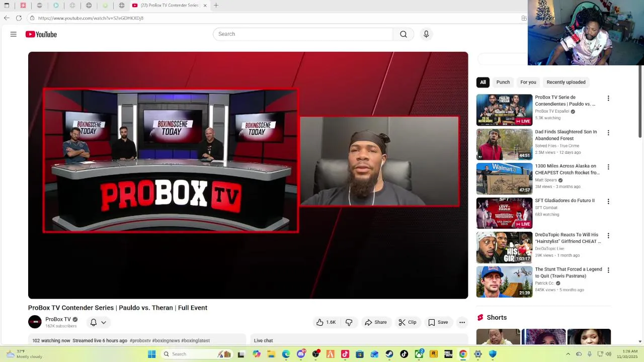Open Windows Start menu
The height and width of the screenshot is (362, 644).
tap(151, 354)
